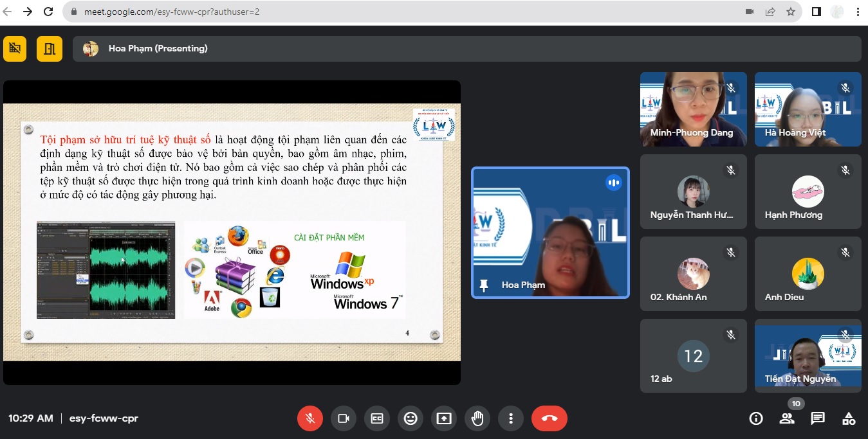
Task: Select Minh-Phuong Dang's video tile
Action: (x=693, y=109)
